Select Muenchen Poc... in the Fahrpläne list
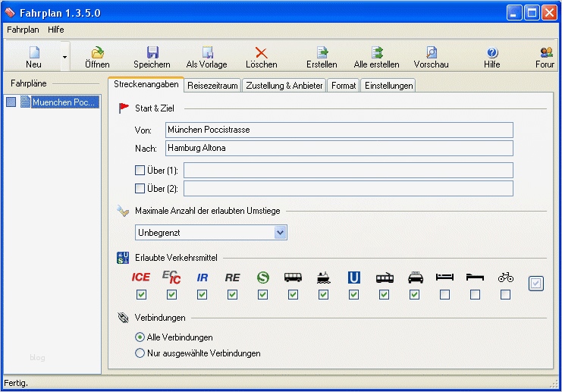Image resolution: width=562 pixels, height=392 pixels. pos(64,102)
